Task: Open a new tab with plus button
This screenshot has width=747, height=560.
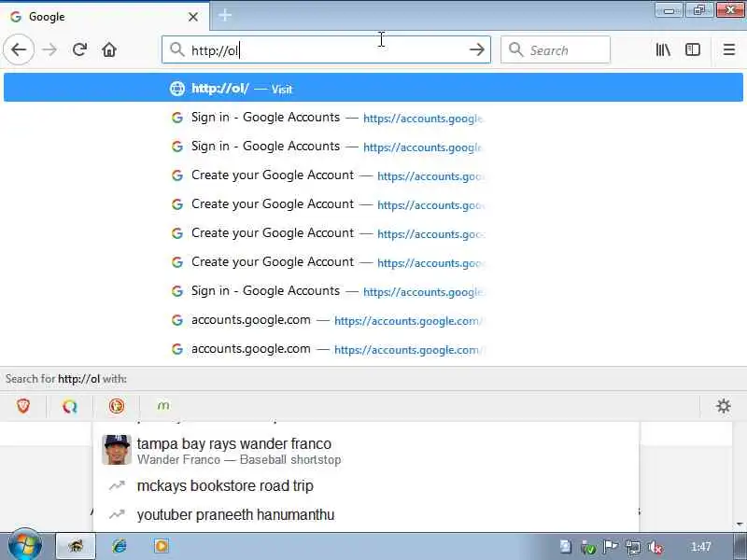Action: (x=225, y=15)
